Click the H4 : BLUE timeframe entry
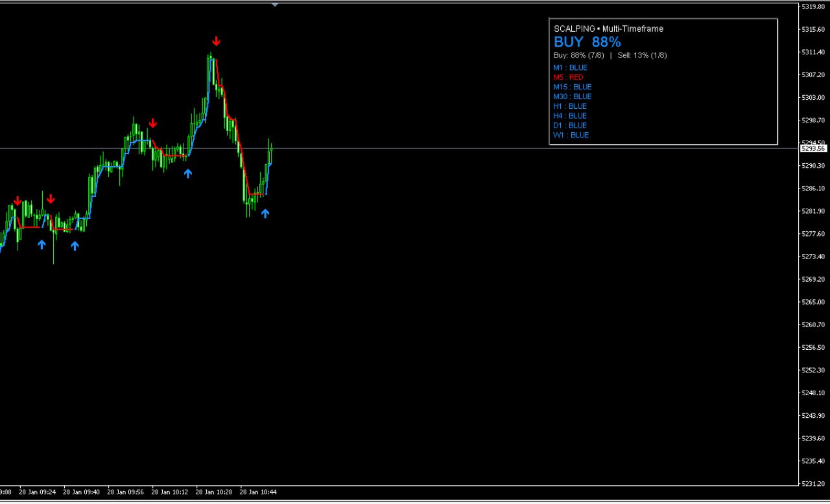 click(570, 115)
